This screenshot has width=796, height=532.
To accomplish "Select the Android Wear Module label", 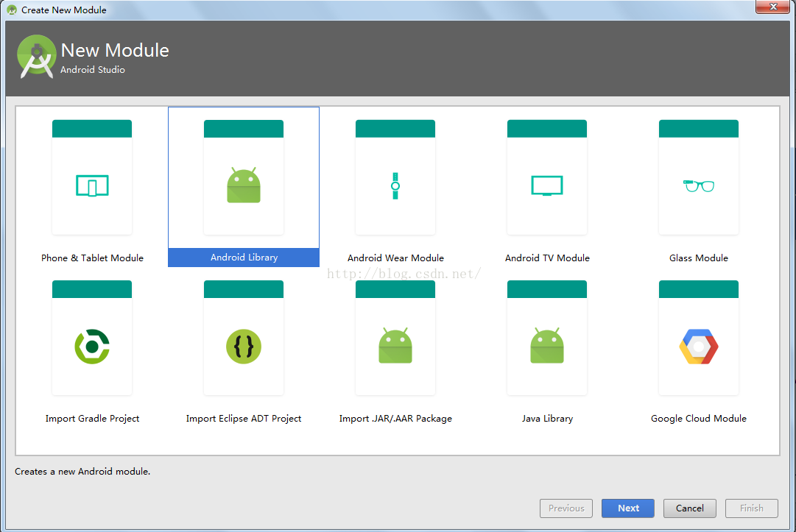I will tap(395, 258).
